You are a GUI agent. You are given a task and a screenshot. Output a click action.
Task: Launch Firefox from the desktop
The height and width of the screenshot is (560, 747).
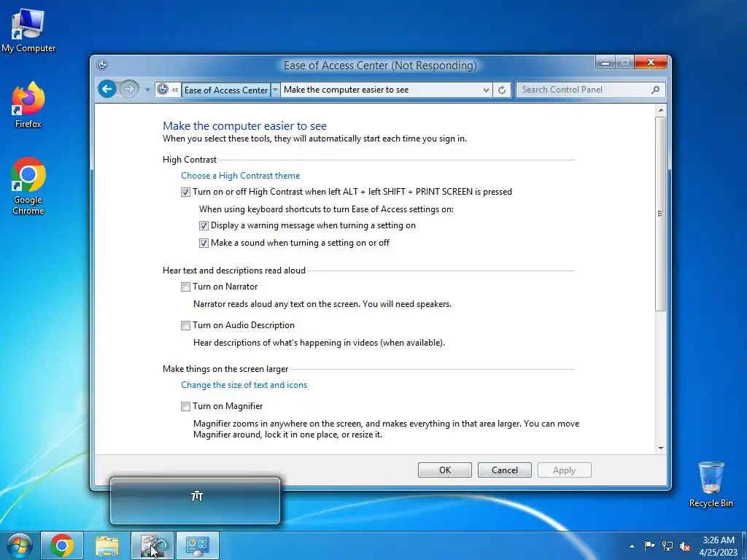(x=28, y=105)
